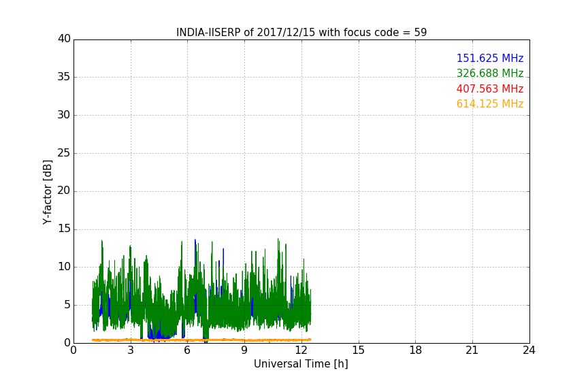Click the x-axis tick label 24
588x392 pixels.
529,350
